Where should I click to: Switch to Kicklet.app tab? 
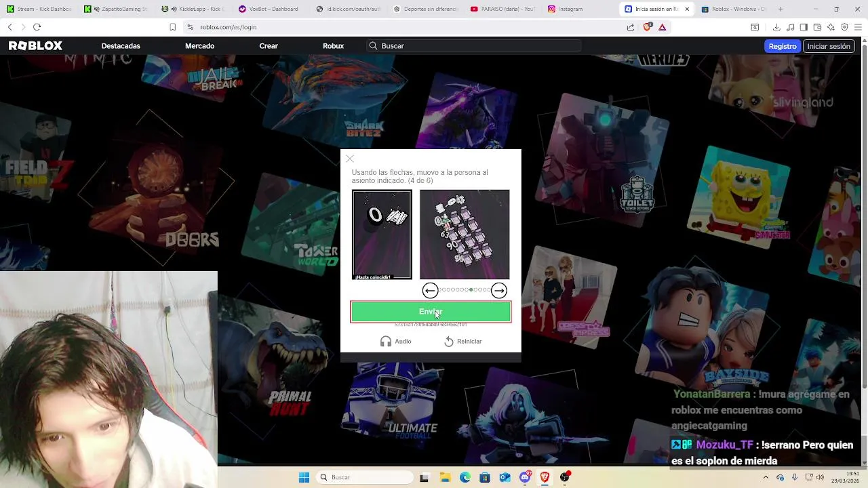pos(194,9)
